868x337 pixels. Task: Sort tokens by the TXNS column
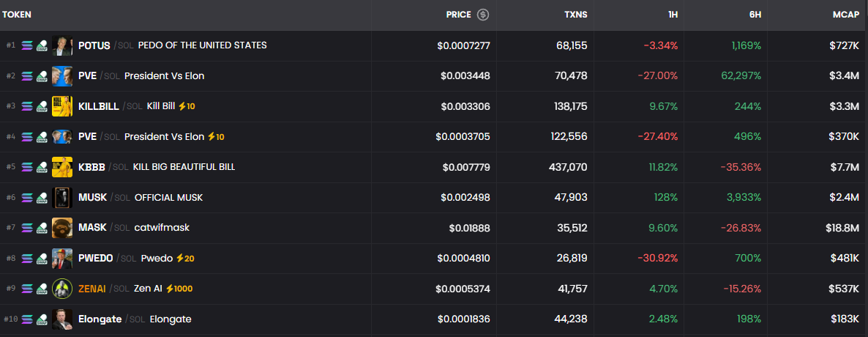point(575,15)
